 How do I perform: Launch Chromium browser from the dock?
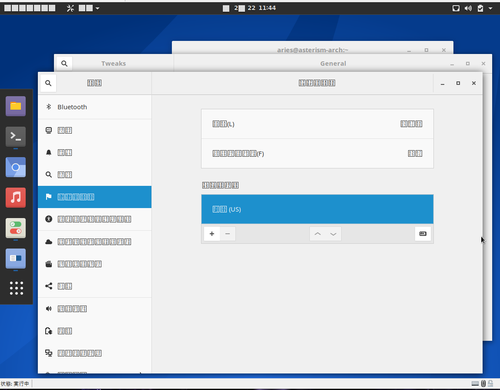[16, 167]
